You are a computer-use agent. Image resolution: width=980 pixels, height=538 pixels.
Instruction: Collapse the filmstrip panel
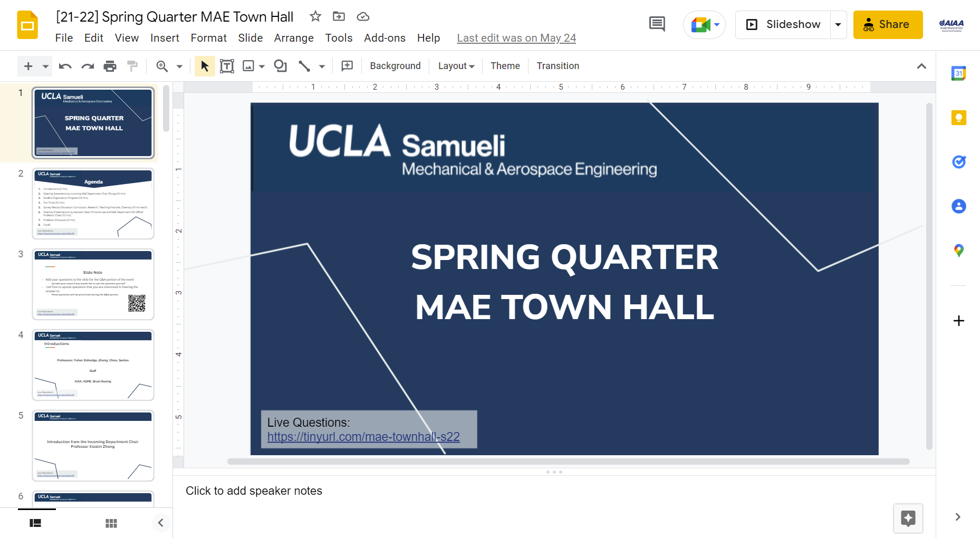click(x=161, y=523)
